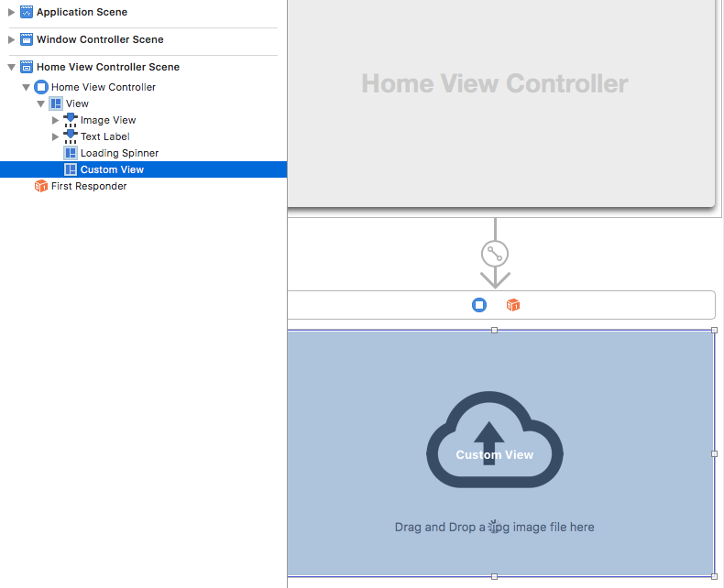This screenshot has height=588, width=724.
Task: Click the orange First Responder cube icon
Action: click(x=40, y=186)
